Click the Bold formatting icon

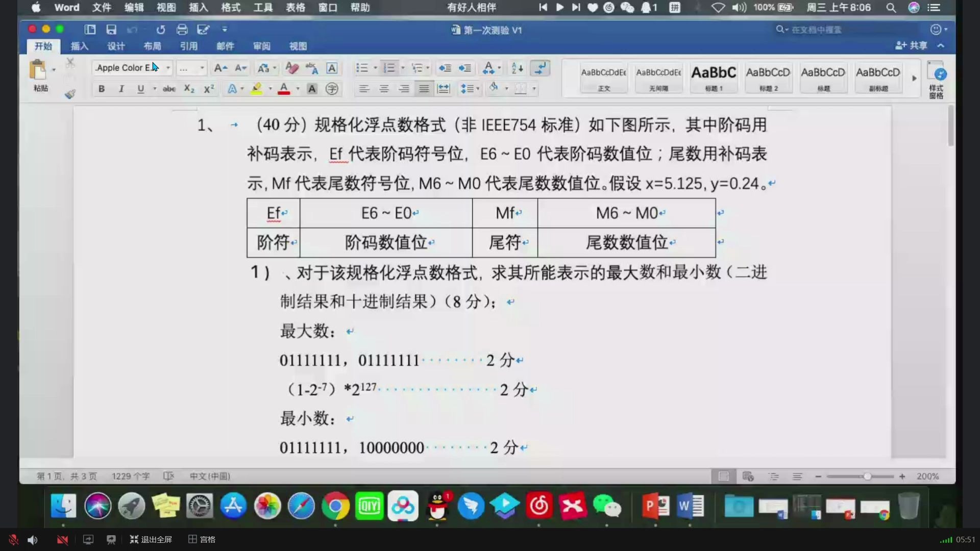click(x=101, y=88)
